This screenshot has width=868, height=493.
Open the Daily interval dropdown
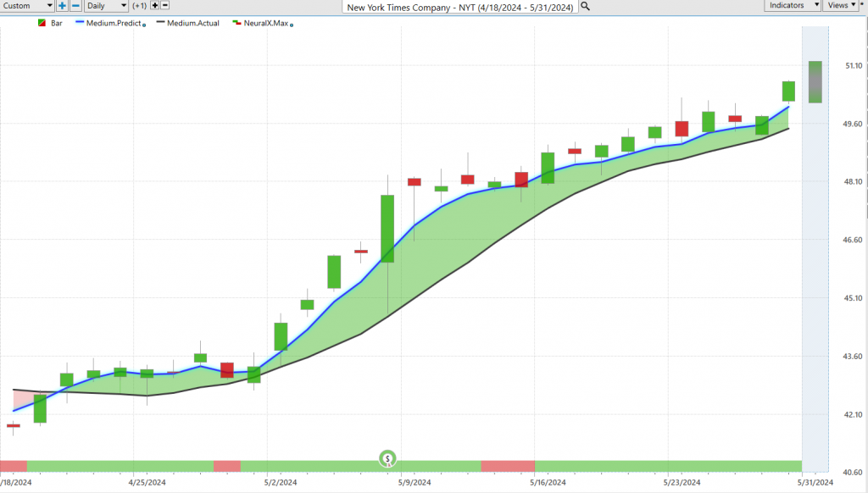tap(106, 6)
